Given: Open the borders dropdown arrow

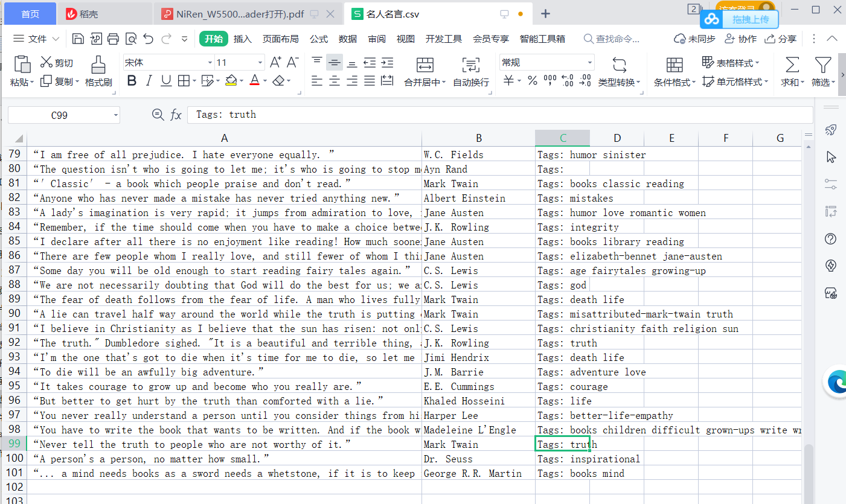Looking at the screenshot, I should (193, 81).
